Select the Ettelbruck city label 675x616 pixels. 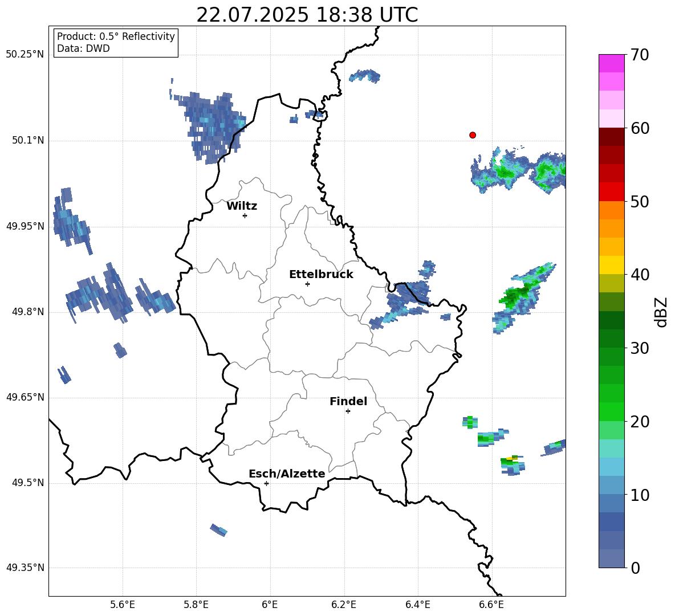tap(321, 275)
